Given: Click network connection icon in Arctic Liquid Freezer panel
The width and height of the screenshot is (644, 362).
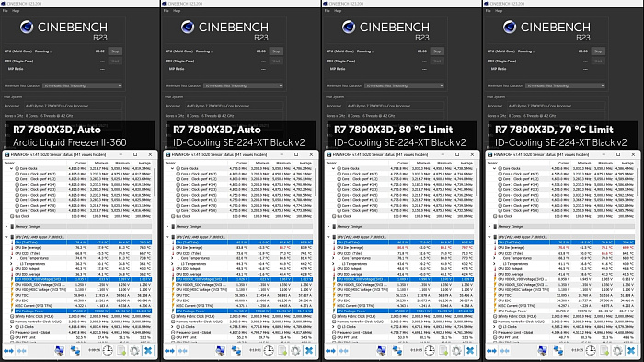Looking at the screenshot, I should coord(75,351).
